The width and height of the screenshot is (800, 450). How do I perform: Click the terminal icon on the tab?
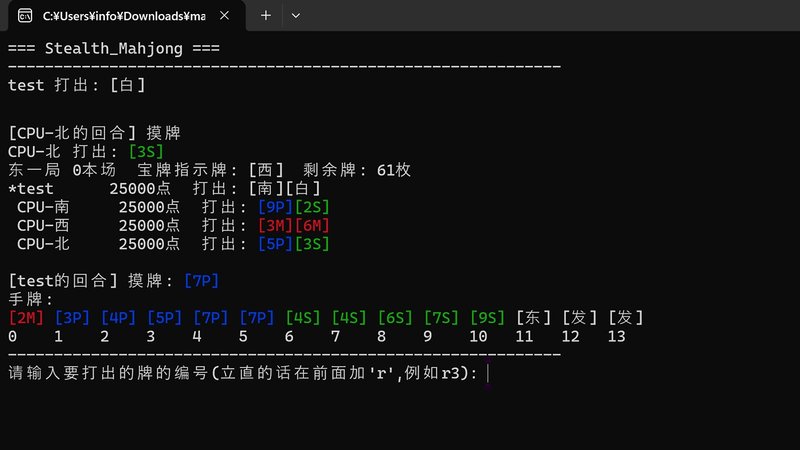coord(25,16)
